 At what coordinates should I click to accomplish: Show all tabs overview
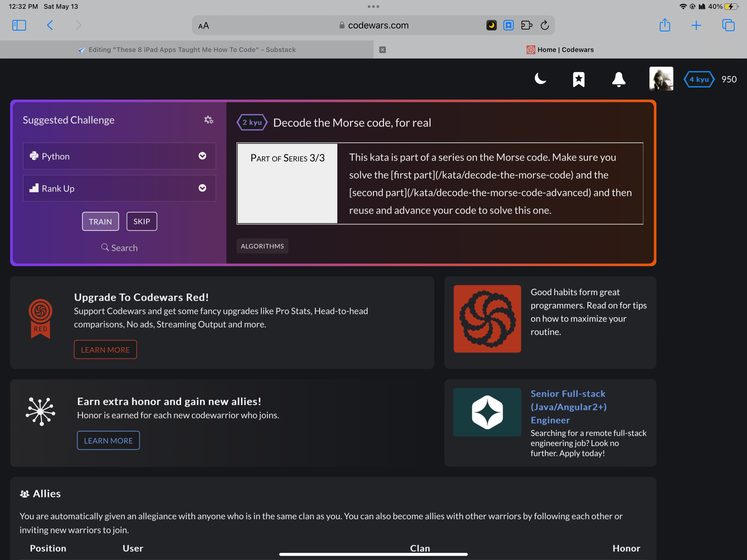pos(728,25)
